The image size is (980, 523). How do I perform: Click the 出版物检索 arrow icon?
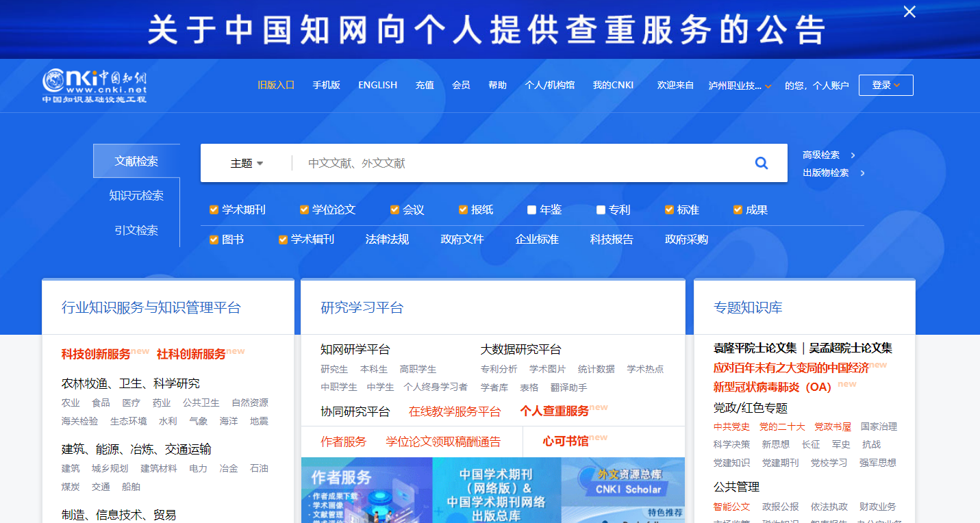tap(863, 173)
